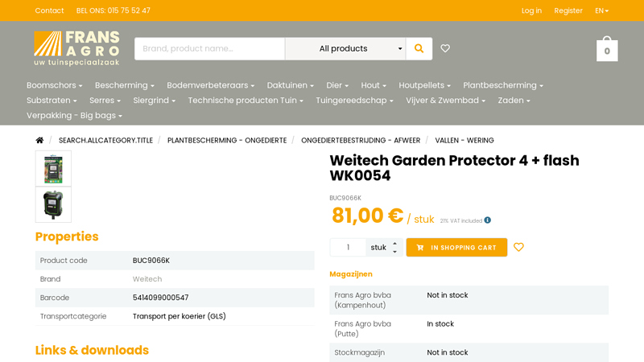Viewport: 644px width, 362px height.
Task: Open the Serres menu
Action: [105, 101]
